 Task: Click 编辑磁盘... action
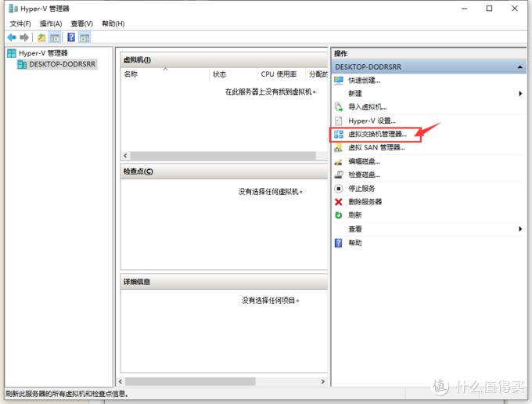coord(364,161)
